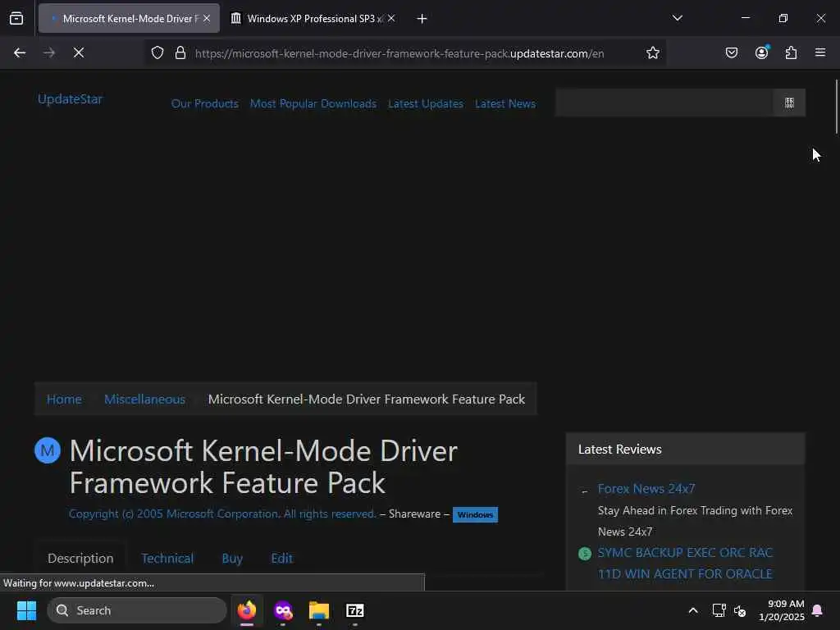View site security via padlock icon
This screenshot has height=630, width=840.
click(x=180, y=52)
